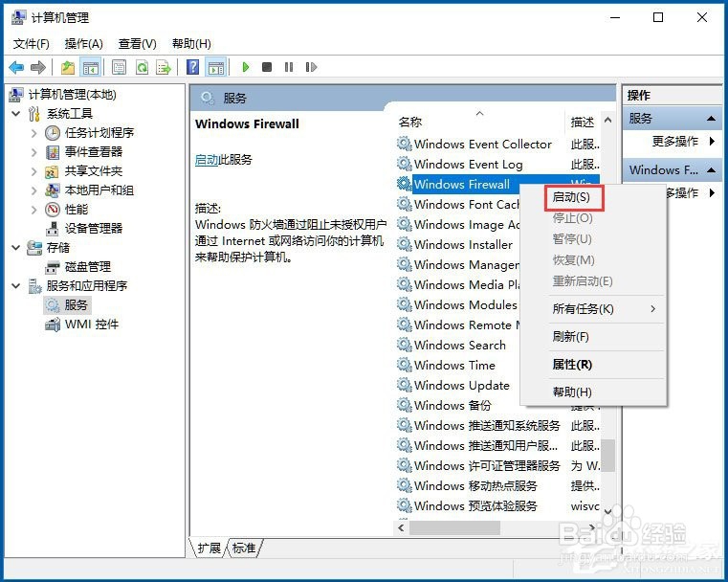Click 更多操作 under 服务 actions
This screenshot has height=582, width=728.
click(x=675, y=141)
